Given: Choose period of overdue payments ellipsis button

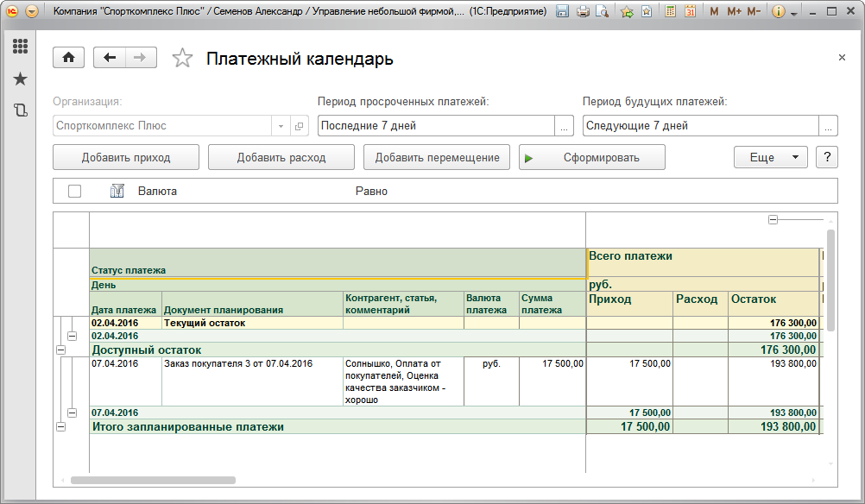Looking at the screenshot, I should (565, 126).
